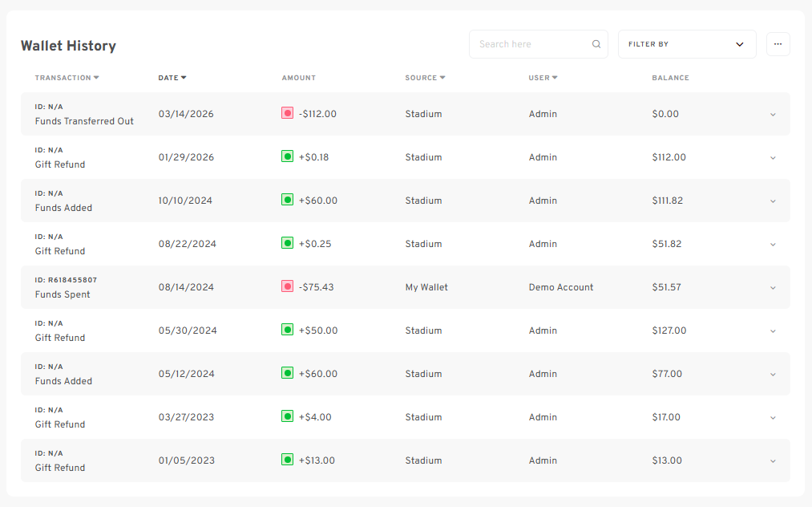Open the Filter By dropdown

(x=686, y=45)
